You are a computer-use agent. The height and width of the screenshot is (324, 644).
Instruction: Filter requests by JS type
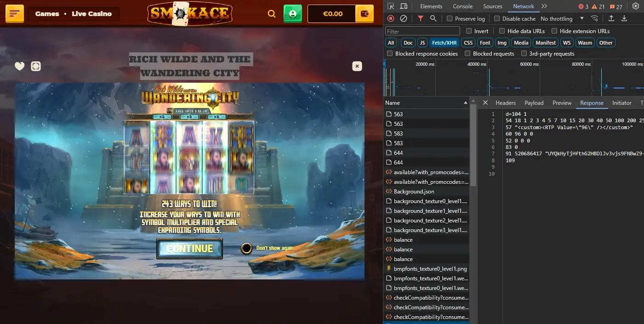click(x=422, y=43)
